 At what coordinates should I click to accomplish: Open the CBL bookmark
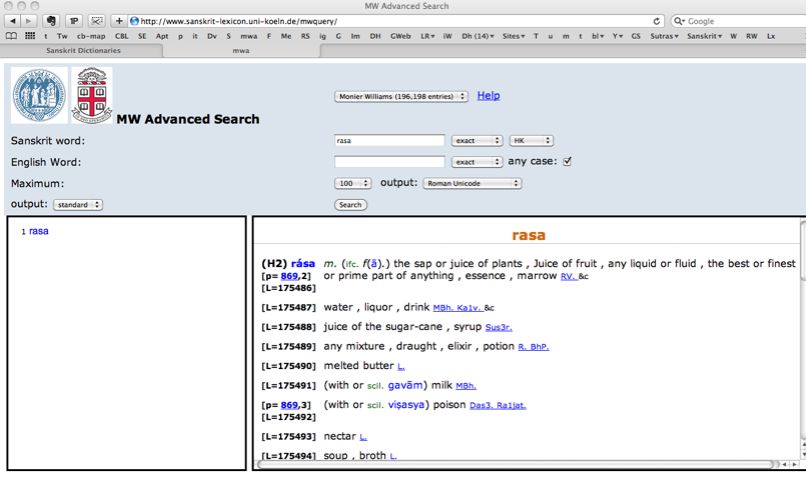122,36
